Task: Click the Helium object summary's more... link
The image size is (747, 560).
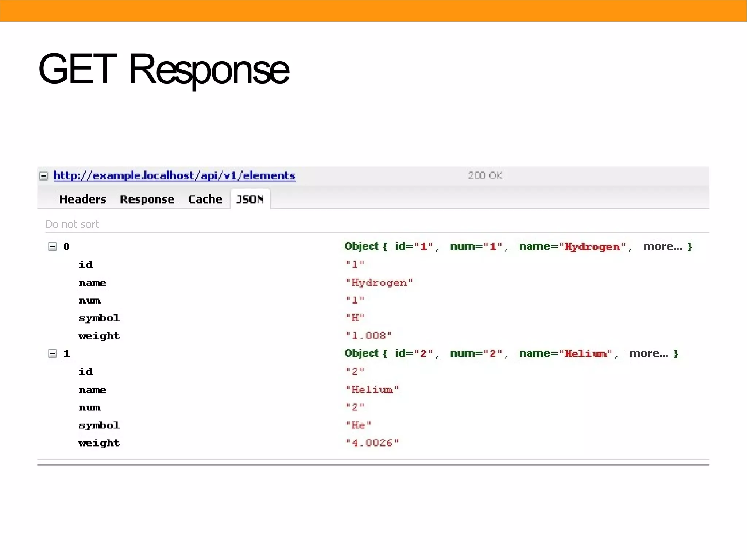Action: coord(649,354)
